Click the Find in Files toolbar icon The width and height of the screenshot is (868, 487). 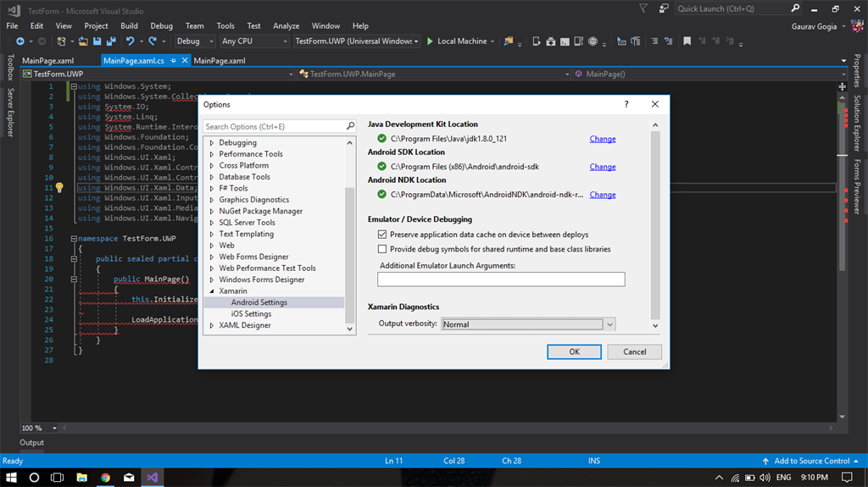click(508, 42)
